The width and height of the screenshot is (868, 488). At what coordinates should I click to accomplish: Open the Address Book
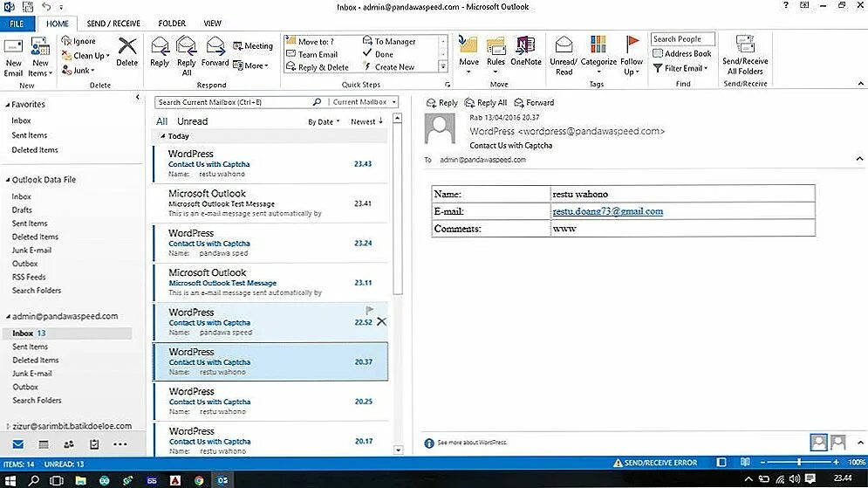point(682,54)
